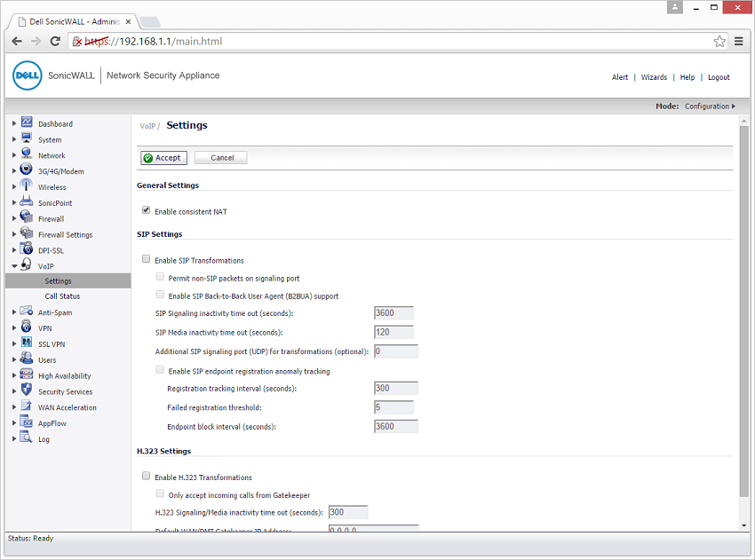This screenshot has width=755, height=560.
Task: Click the VoIP headset icon
Action: 27,264
